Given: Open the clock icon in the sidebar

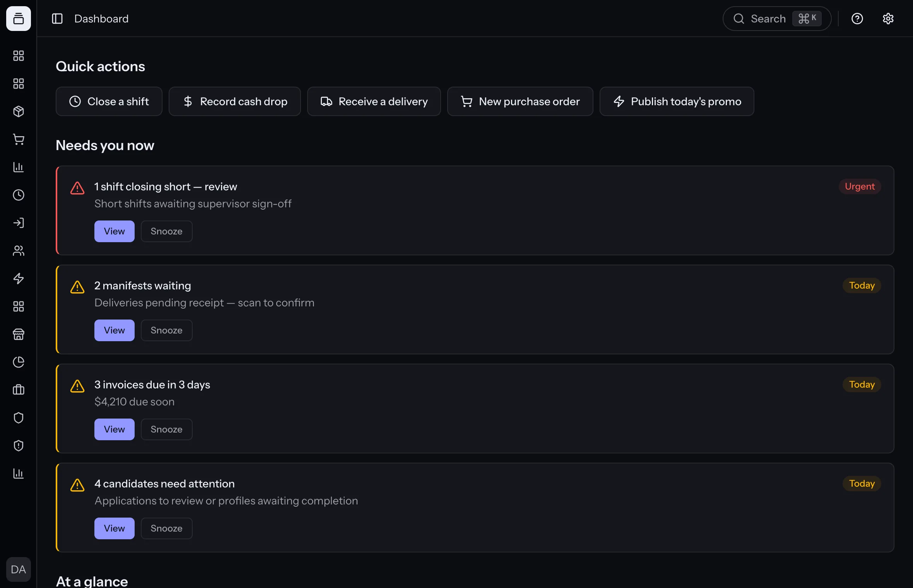Looking at the screenshot, I should point(19,195).
